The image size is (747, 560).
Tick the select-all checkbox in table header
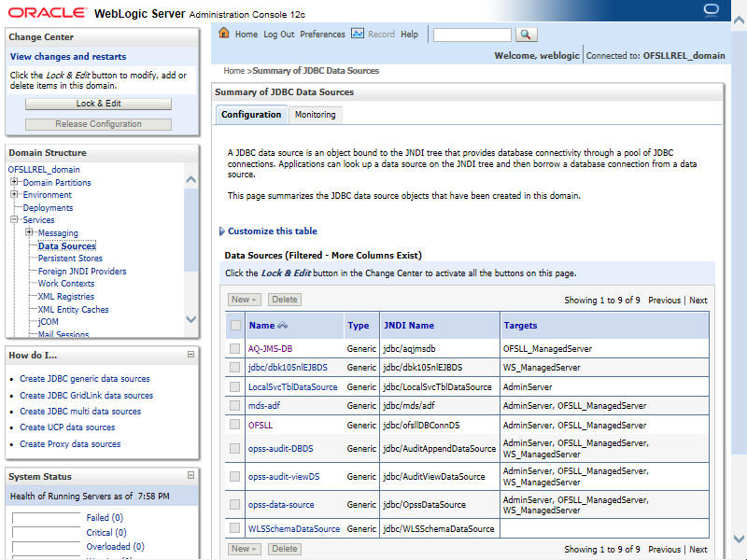coord(235,325)
